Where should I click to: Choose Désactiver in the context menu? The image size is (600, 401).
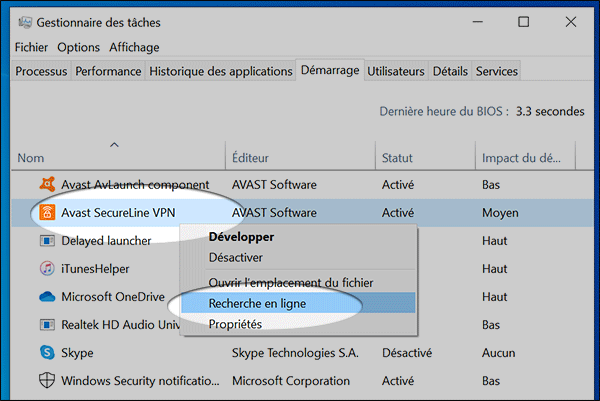coord(235,258)
